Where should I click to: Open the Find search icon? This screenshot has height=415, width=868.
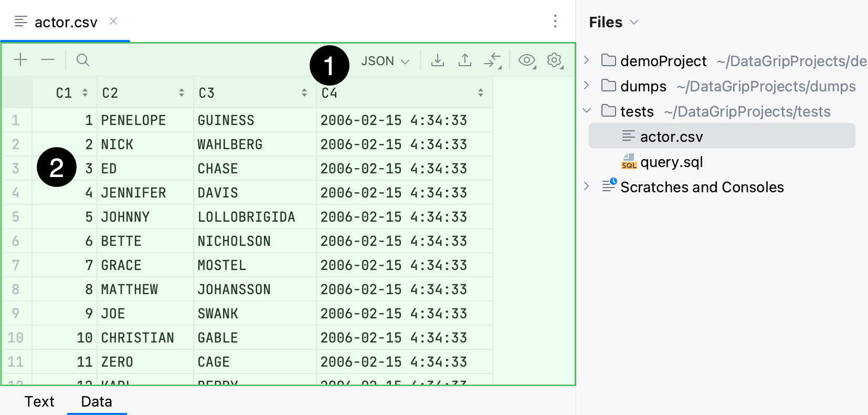click(82, 60)
